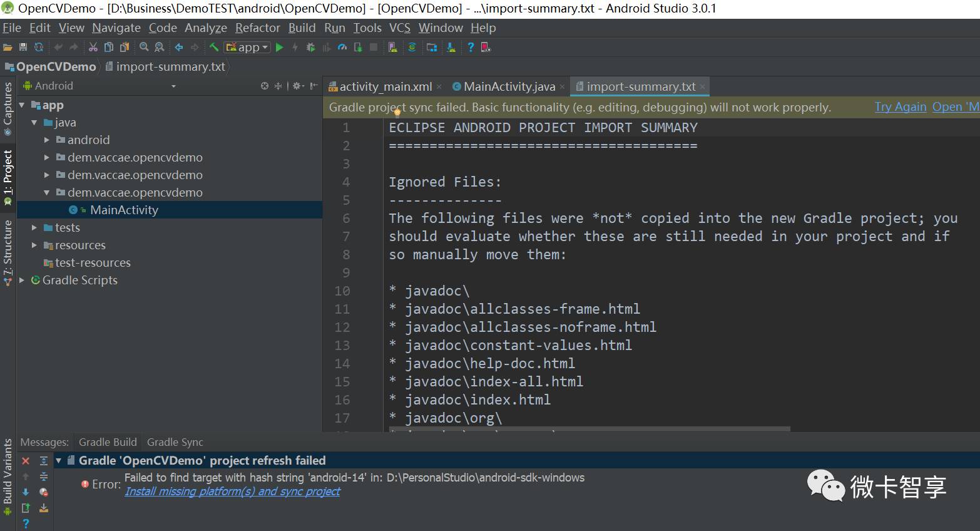
Task: Click the red close Messages icon
Action: (x=26, y=461)
